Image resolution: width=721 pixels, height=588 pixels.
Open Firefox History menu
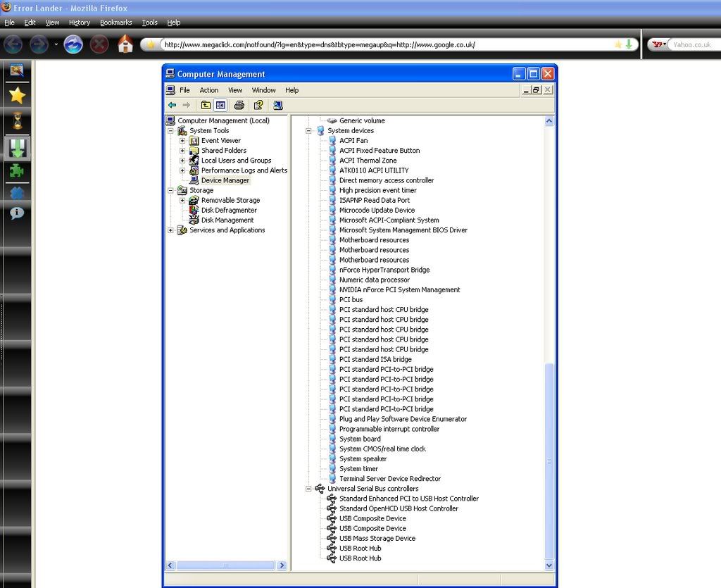pos(80,23)
